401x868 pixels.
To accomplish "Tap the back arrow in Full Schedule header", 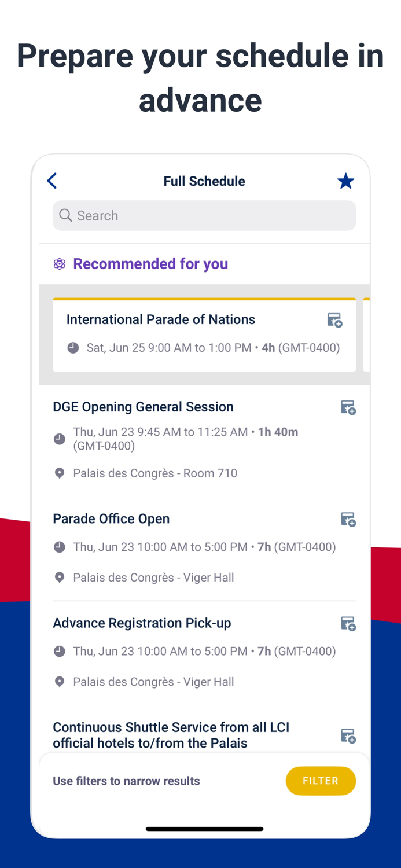I will click(52, 181).
